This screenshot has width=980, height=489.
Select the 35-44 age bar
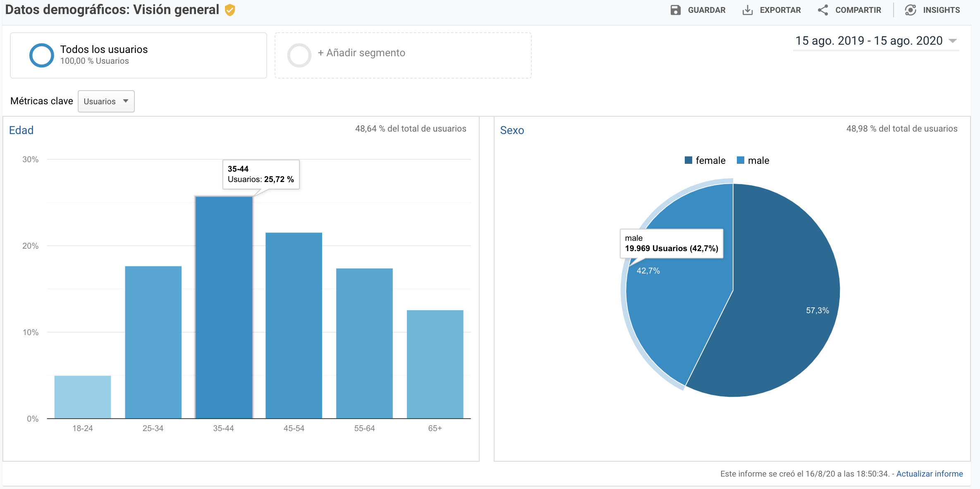tap(224, 307)
